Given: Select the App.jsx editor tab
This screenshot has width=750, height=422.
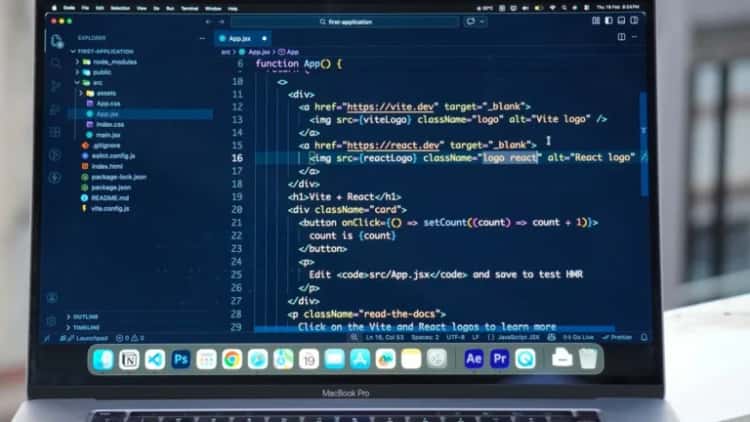Looking at the screenshot, I should pyautogui.click(x=243, y=38).
